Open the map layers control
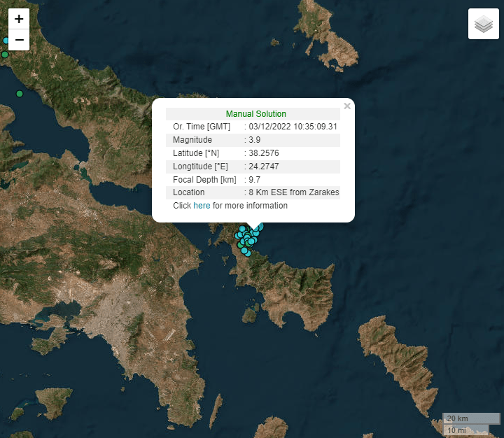The width and height of the screenshot is (504, 438). [483, 24]
